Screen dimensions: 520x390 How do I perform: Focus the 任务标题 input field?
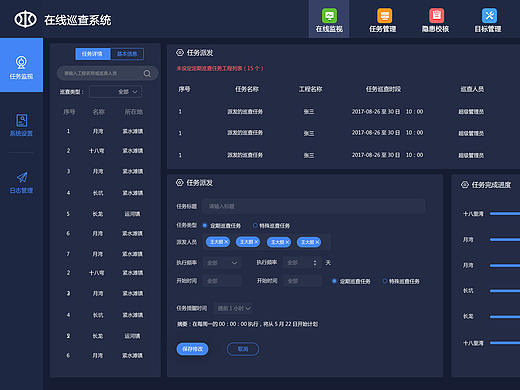(x=313, y=206)
